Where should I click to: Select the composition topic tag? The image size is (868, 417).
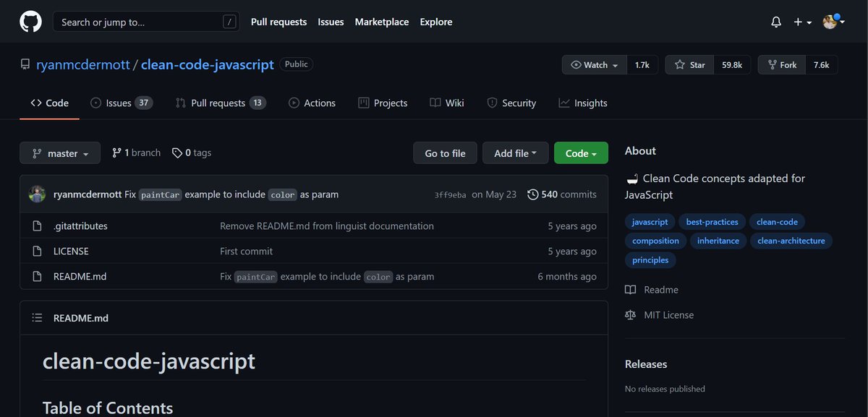pyautogui.click(x=655, y=241)
